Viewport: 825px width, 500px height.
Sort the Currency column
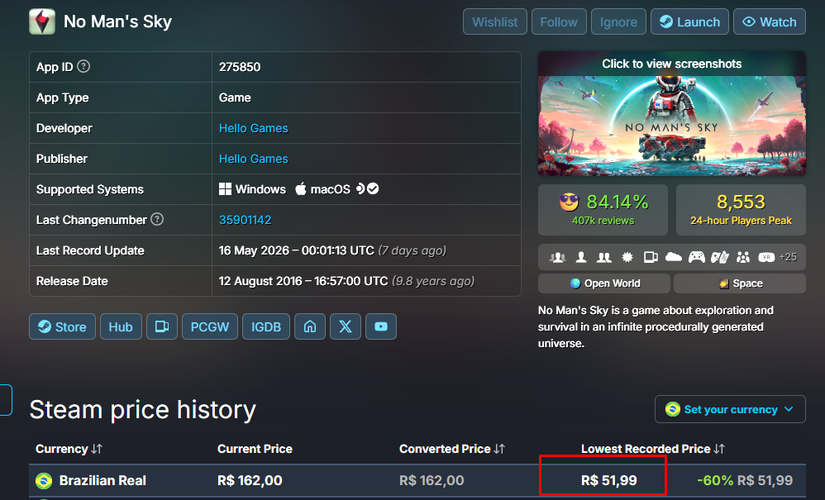click(69, 449)
